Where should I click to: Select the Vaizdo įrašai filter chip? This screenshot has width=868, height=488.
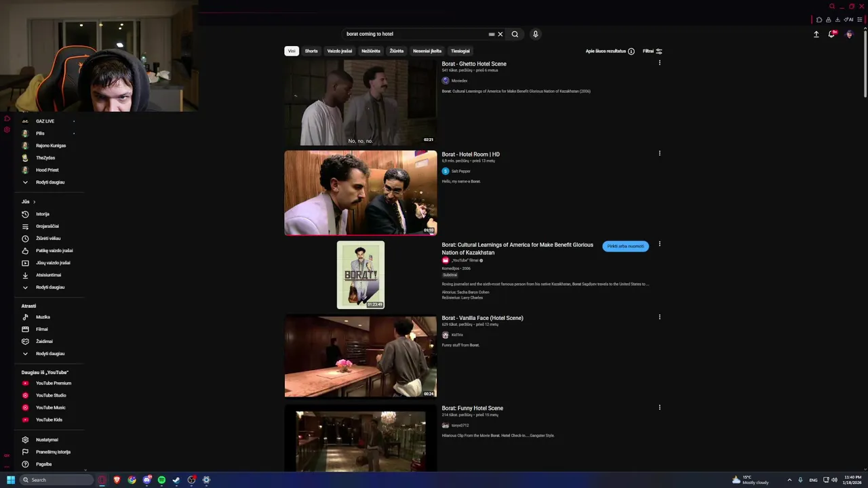[340, 51]
